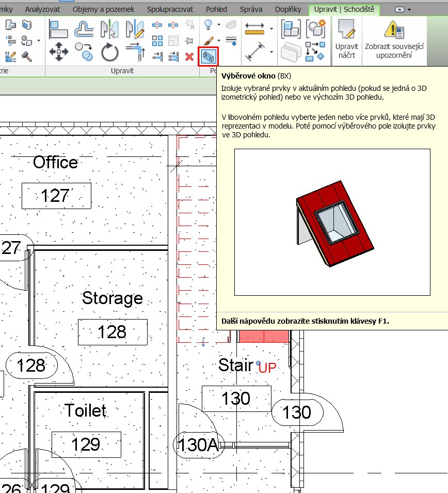Expand the Join geometry dropdown arrow
Screen dimensions: 448x493
pyautogui.click(x=39, y=41)
